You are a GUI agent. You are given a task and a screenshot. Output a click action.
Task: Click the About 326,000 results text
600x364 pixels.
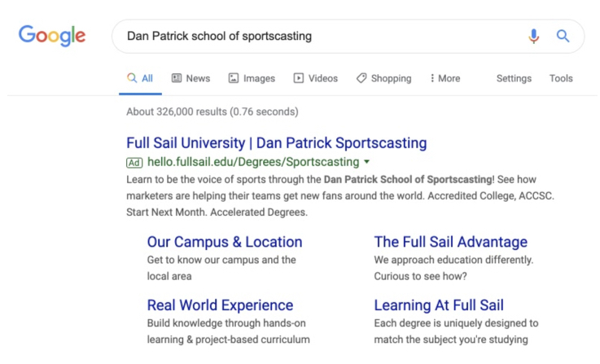point(212,112)
